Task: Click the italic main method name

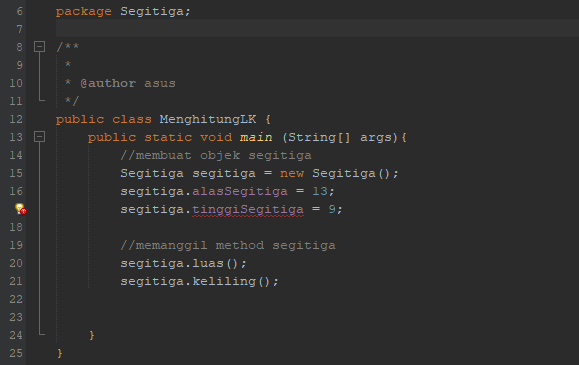Action: 256,137
